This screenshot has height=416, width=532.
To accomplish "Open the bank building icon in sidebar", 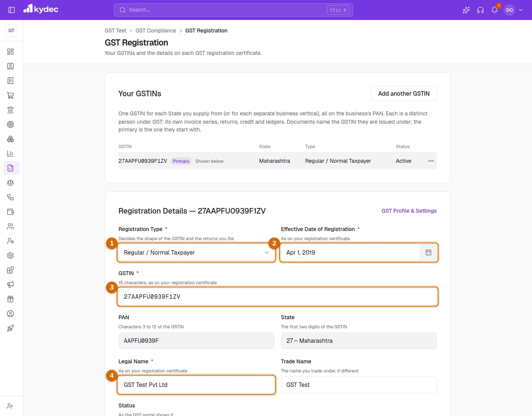I will [x=10, y=110].
